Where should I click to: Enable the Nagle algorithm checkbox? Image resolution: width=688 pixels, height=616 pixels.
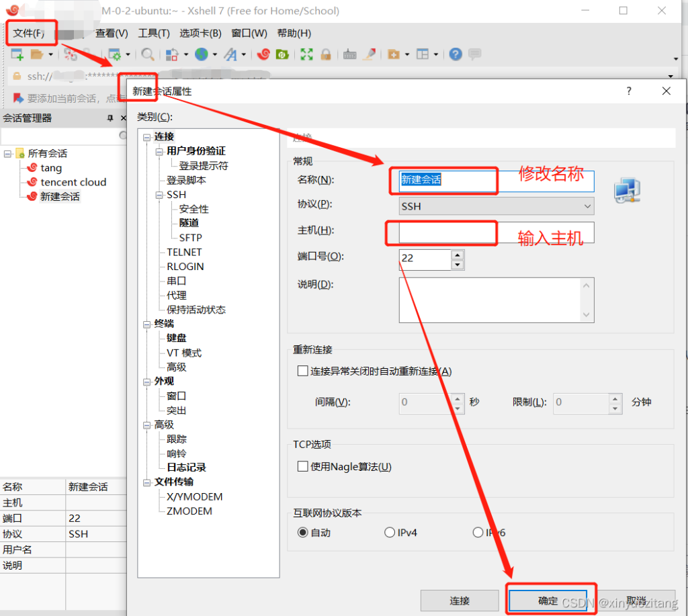coord(302,466)
